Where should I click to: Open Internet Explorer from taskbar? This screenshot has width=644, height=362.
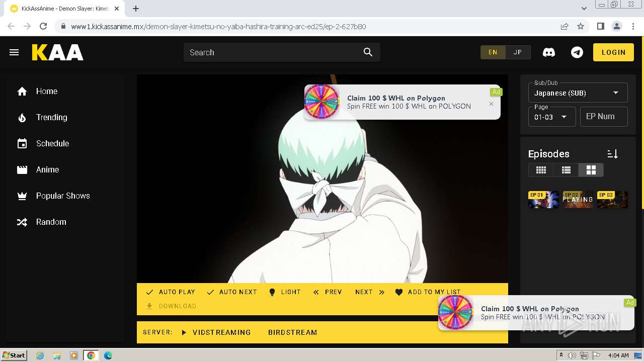(40, 355)
